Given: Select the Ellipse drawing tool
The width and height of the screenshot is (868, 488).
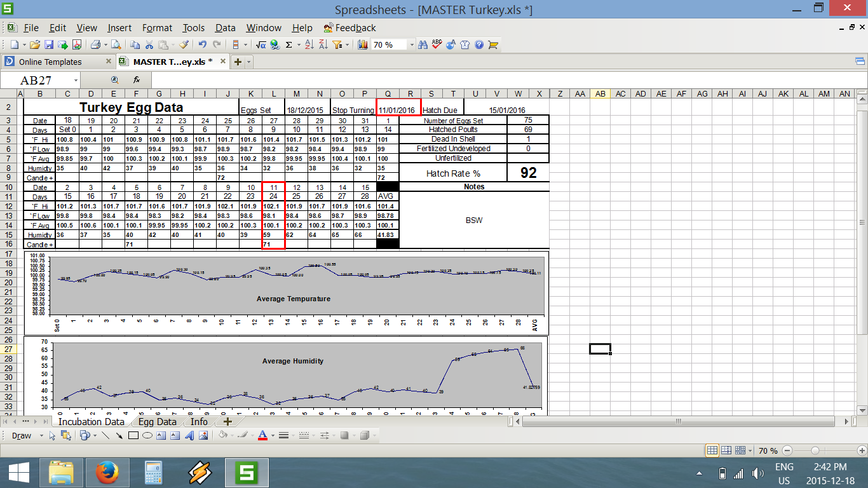Looking at the screenshot, I should click(147, 435).
